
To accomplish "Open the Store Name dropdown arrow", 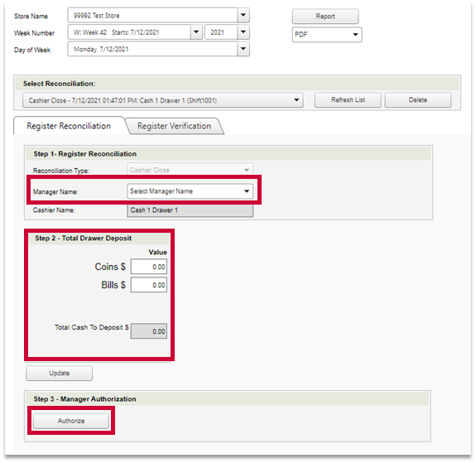I will click(243, 15).
